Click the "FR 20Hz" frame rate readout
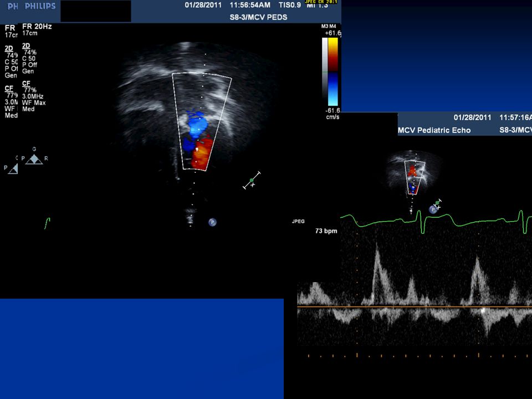Screen dimensions: 532x399 (37, 27)
